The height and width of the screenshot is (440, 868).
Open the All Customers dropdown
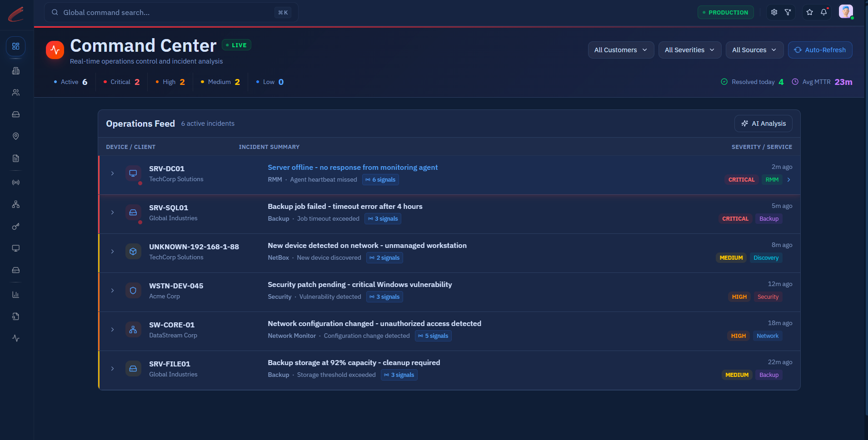click(x=621, y=50)
